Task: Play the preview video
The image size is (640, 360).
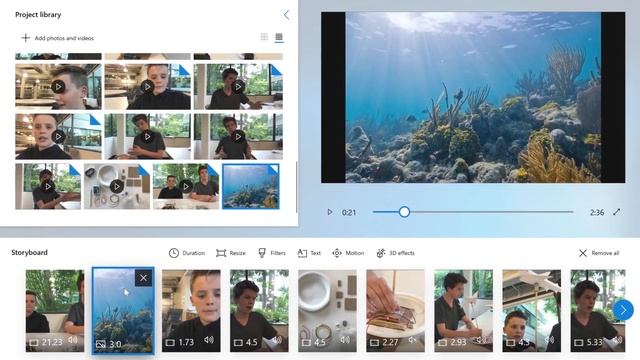Action: [330, 212]
